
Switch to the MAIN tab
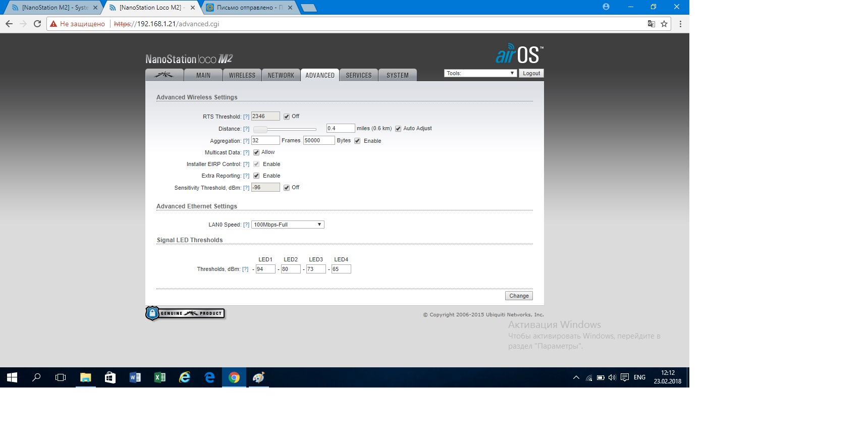point(203,75)
